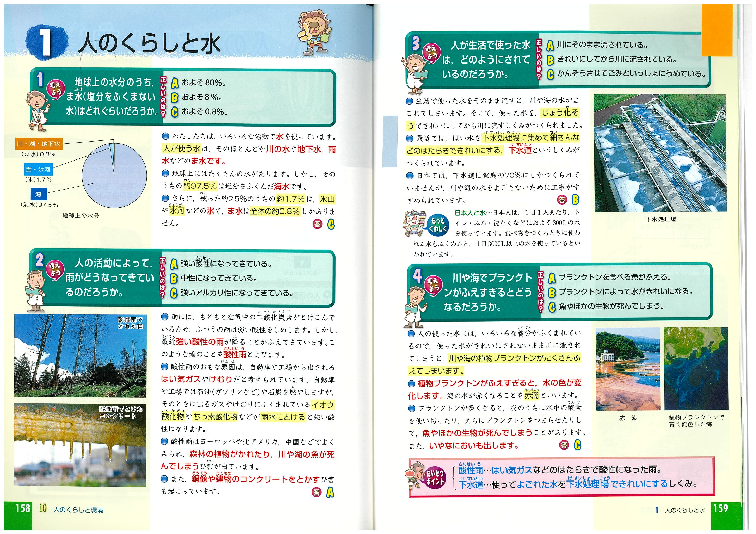
Task: Click the C icon next to およそ0.8%
Action: (175, 112)
